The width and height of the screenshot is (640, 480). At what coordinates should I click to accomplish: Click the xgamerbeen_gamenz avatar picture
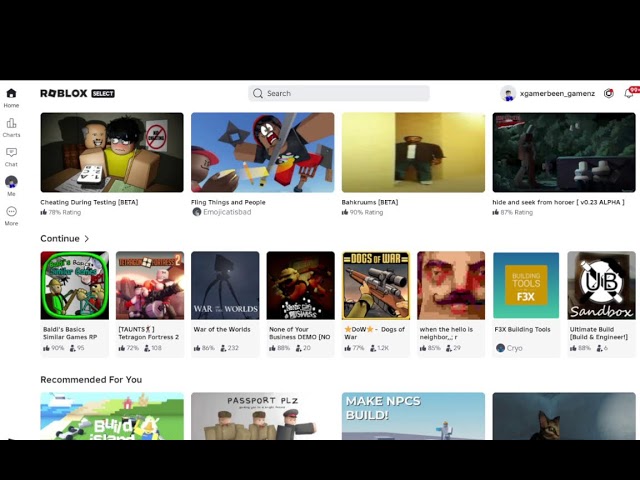pyautogui.click(x=508, y=93)
